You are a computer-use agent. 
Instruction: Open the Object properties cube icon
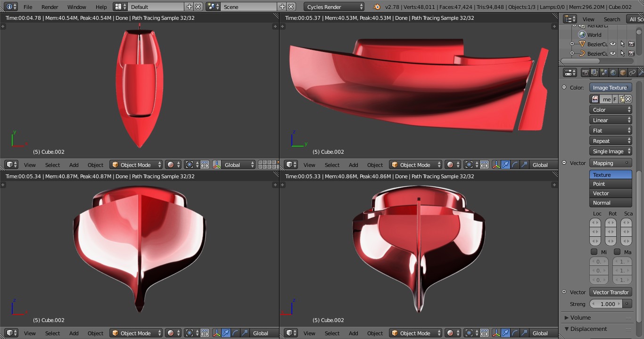pos(623,73)
